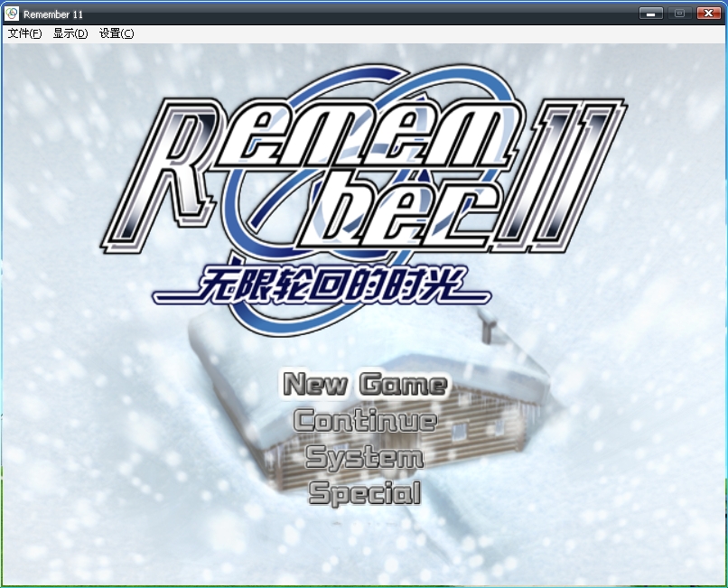Open the Special menu option

[365, 493]
